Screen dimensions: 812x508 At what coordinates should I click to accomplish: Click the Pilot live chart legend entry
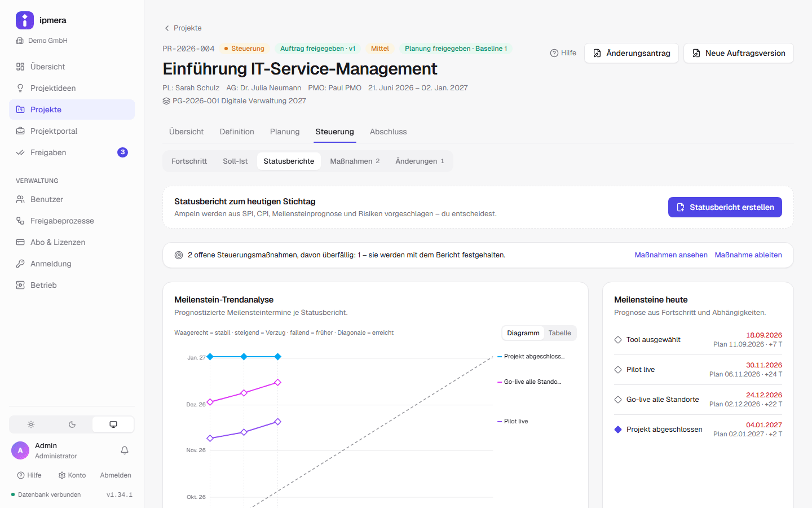coord(513,422)
